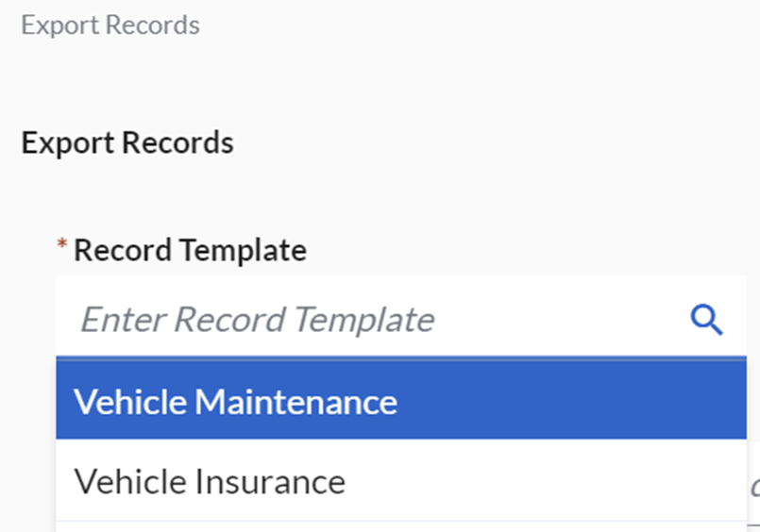Screen dimensions: 760x532
Task: Click the search magnifier icon
Action: (706, 321)
